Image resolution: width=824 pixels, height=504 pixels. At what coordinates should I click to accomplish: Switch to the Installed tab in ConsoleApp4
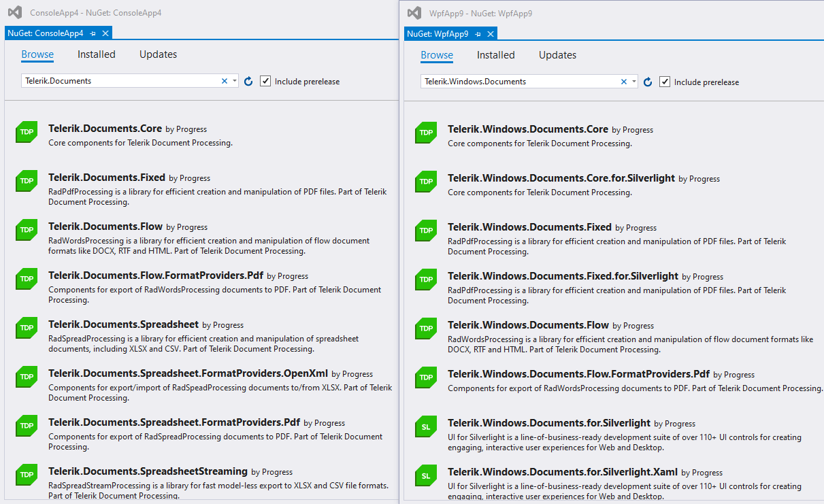[x=96, y=54]
